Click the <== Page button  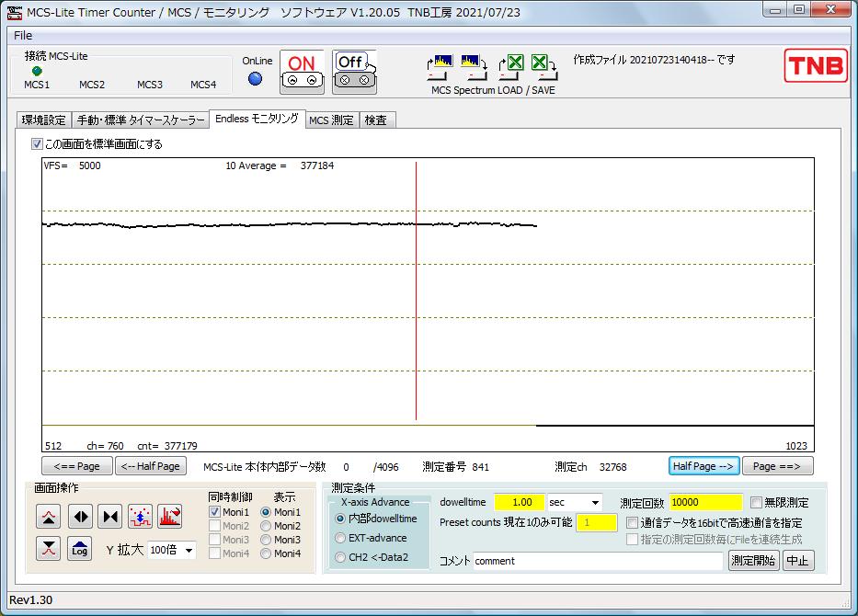[77, 466]
